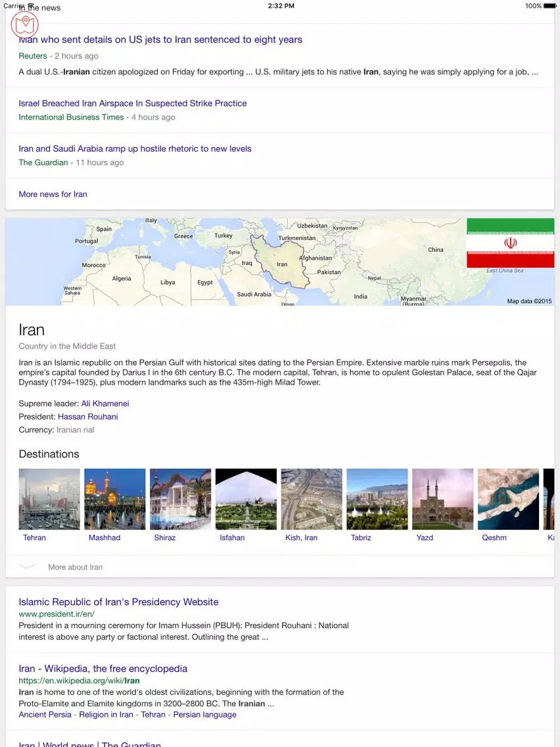This screenshot has height=747, width=560.
Task: Select the Qeshm destination photo
Action: coord(508,499)
